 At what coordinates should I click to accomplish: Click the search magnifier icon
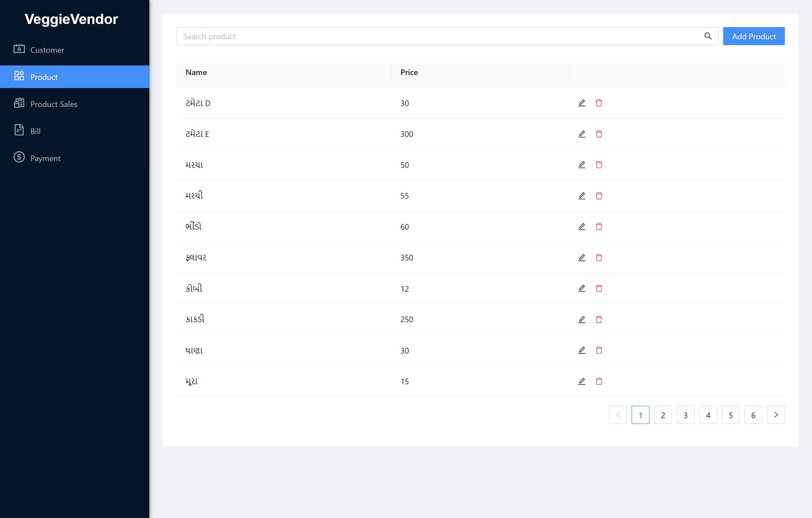coord(708,36)
